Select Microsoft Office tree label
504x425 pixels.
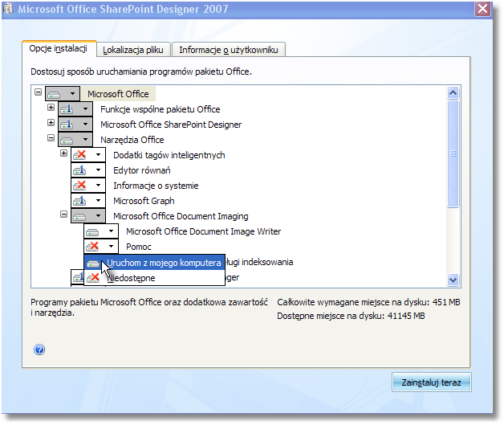(x=118, y=94)
